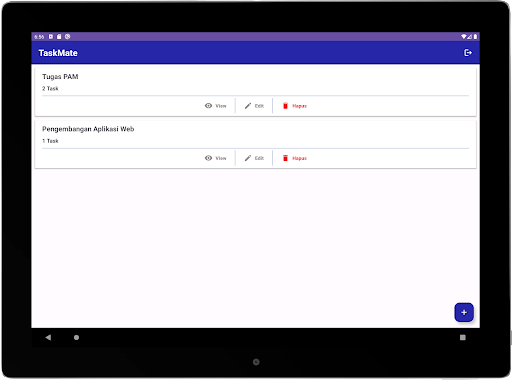The image size is (512, 380).
Task: Click the TaskMate app title
Action: tap(58, 53)
